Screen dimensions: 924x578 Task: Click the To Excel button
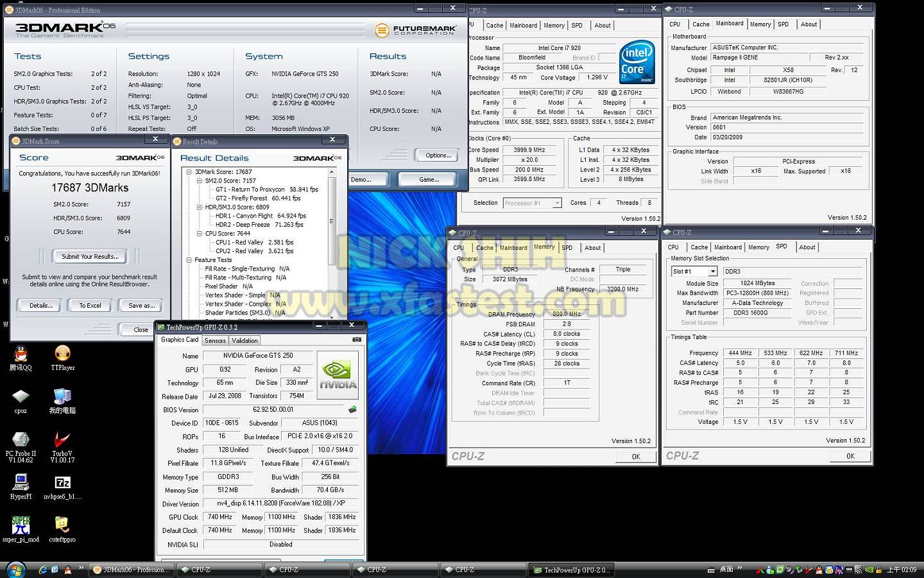point(90,306)
